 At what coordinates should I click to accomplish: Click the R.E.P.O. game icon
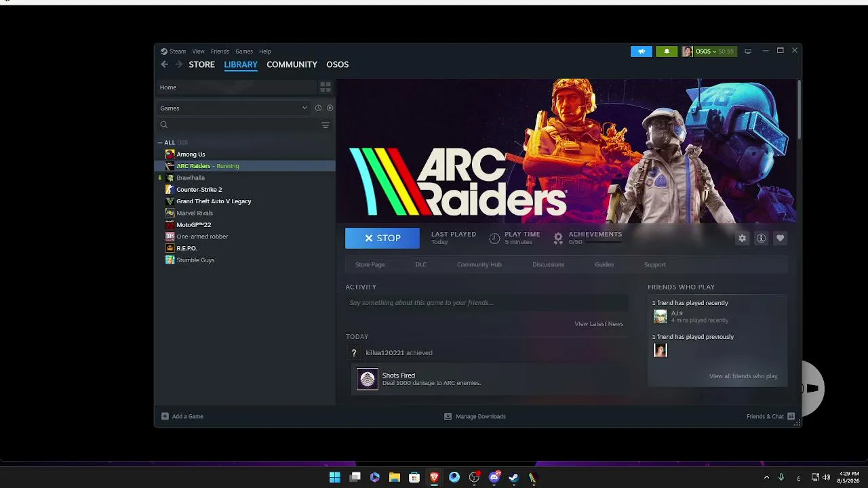[x=170, y=248]
